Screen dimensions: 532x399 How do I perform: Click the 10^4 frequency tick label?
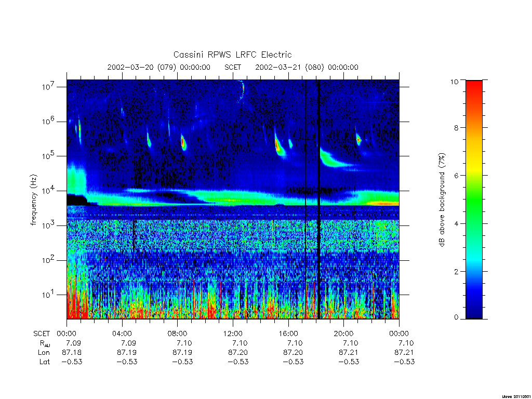[49, 191]
